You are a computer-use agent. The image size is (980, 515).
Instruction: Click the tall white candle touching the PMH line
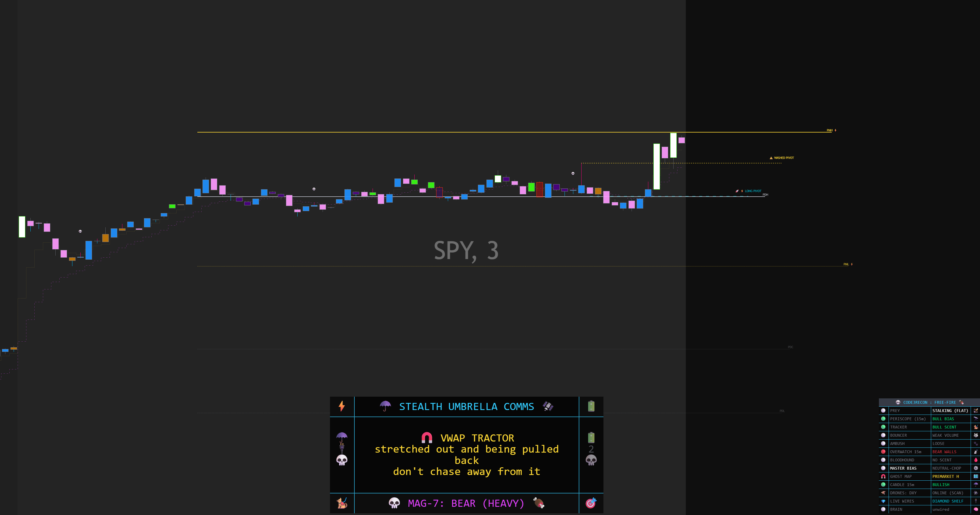(673, 145)
